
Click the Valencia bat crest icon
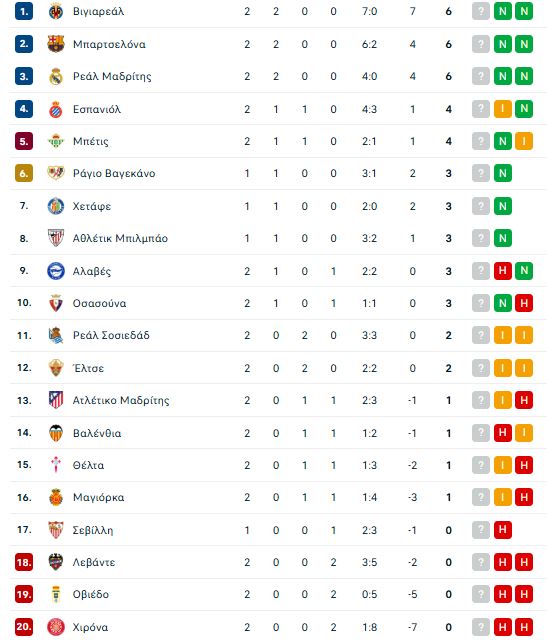pyautogui.click(x=56, y=433)
